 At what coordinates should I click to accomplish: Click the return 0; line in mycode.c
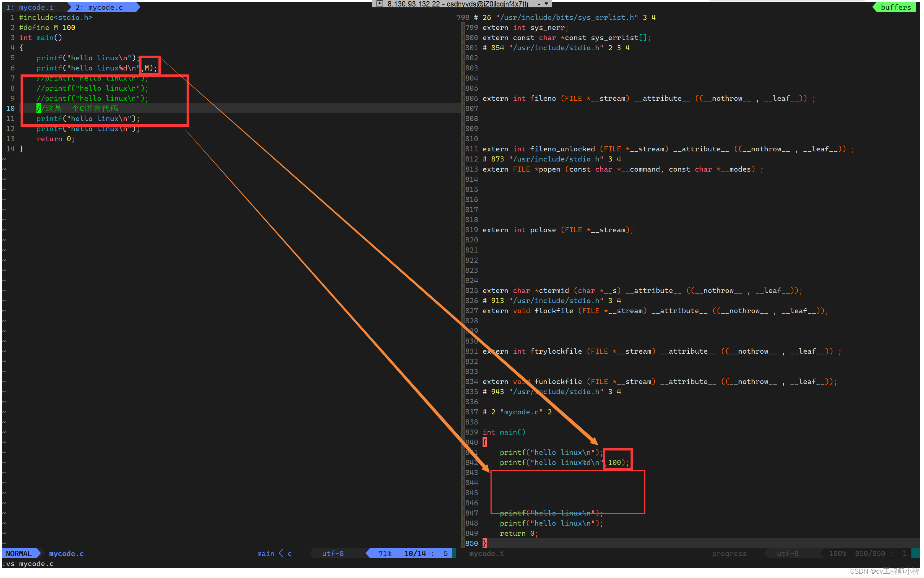[55, 139]
